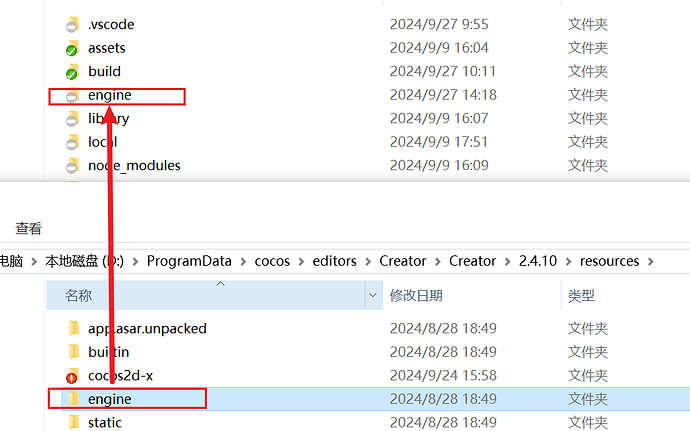Click the build folder icon
The height and width of the screenshot is (431, 690).
click(72, 71)
